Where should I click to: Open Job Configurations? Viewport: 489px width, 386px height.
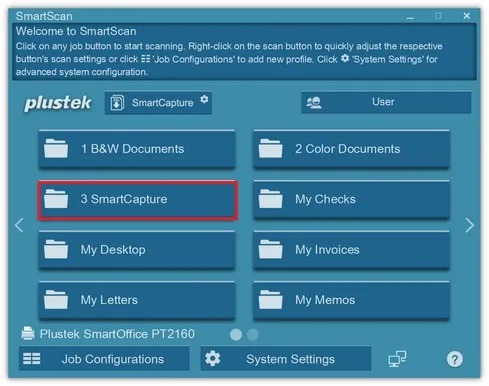click(x=104, y=359)
